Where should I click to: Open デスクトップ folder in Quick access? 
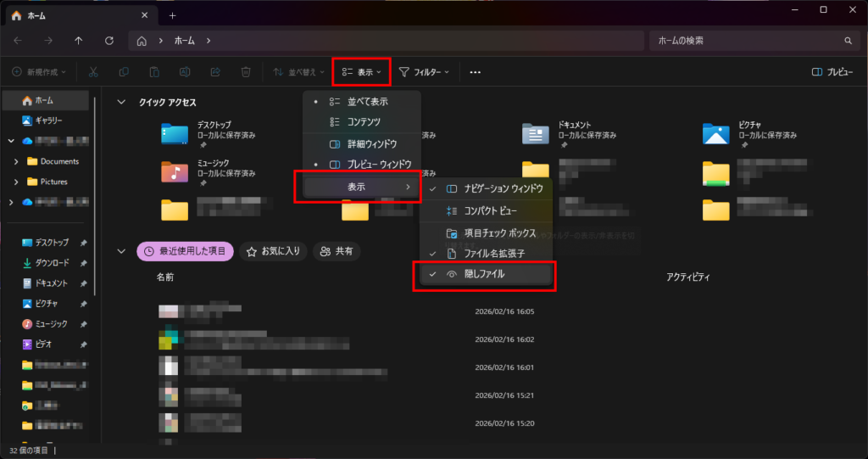pyautogui.click(x=208, y=133)
